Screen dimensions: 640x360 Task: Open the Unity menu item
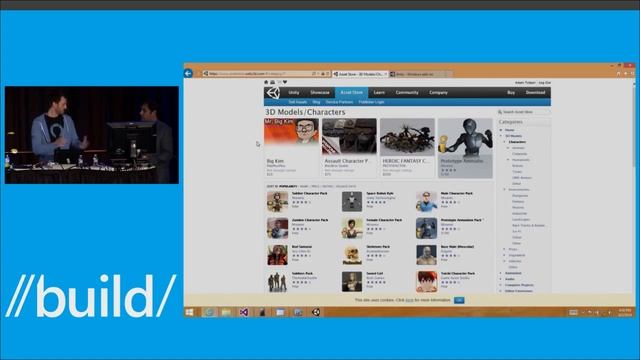click(x=294, y=93)
